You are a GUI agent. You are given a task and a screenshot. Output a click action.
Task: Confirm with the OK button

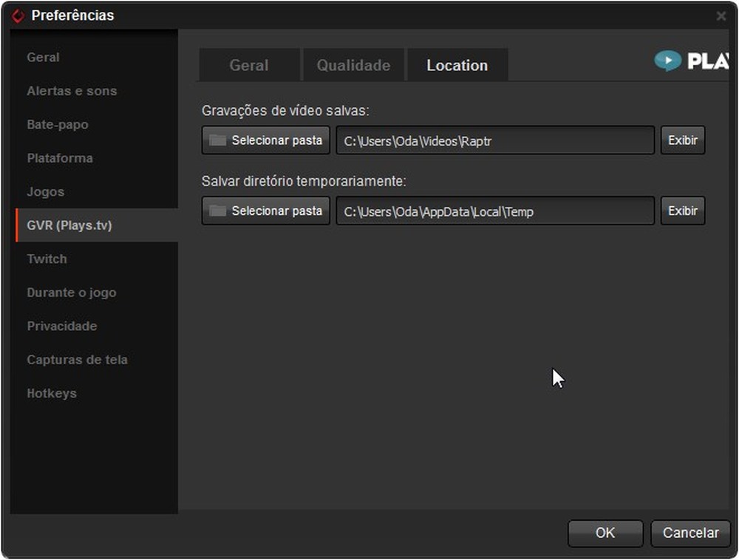point(605,533)
